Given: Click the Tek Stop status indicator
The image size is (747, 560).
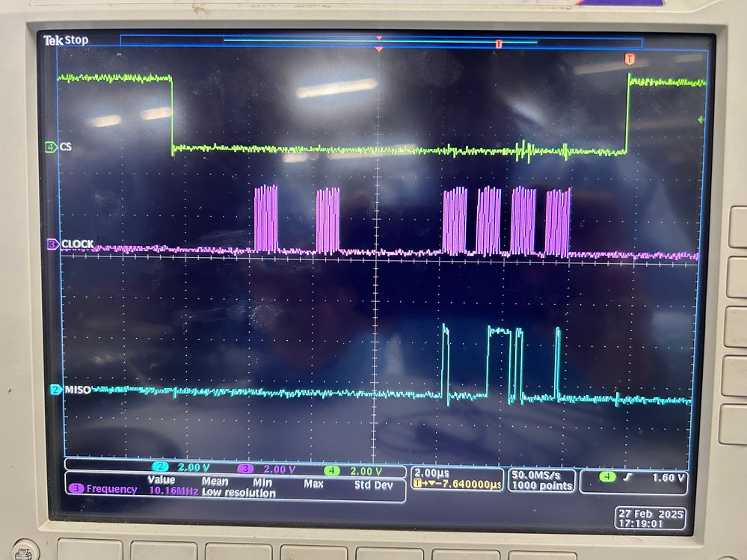Looking at the screenshot, I should coord(66,40).
